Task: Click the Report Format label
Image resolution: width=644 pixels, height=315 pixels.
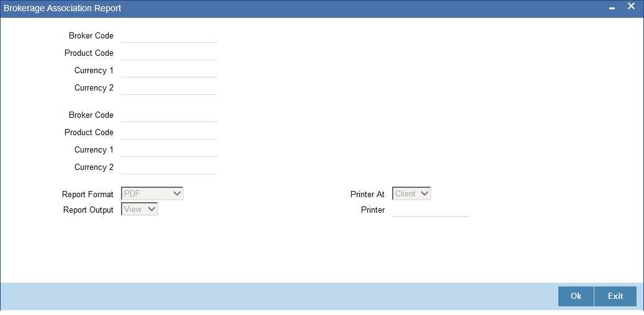Action: click(88, 194)
